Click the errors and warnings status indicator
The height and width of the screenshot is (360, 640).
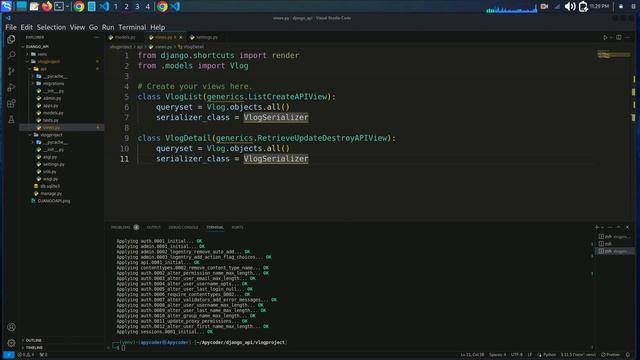point(26,355)
